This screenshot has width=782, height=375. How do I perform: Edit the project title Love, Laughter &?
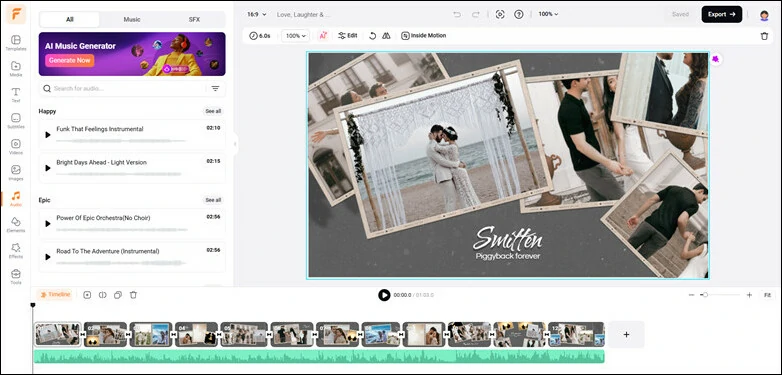304,14
